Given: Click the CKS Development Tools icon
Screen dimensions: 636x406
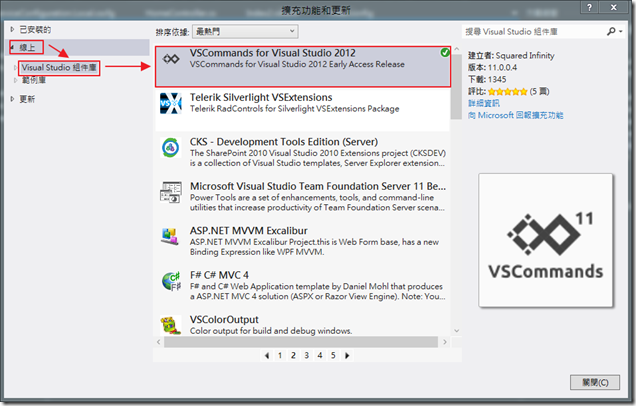Looking at the screenshot, I should click(x=171, y=148).
